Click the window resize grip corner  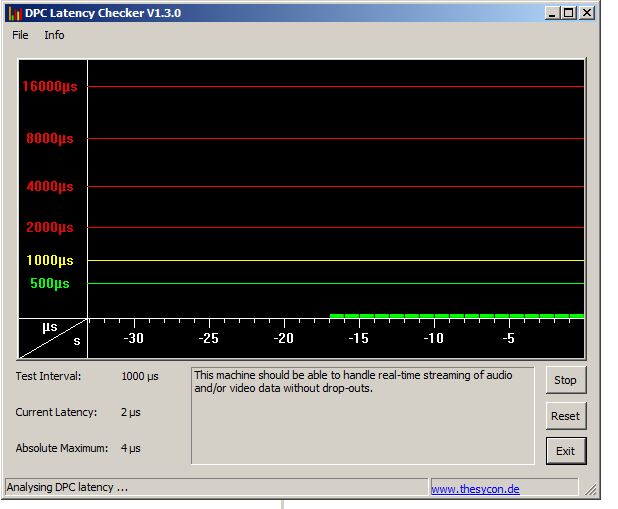tap(590, 489)
